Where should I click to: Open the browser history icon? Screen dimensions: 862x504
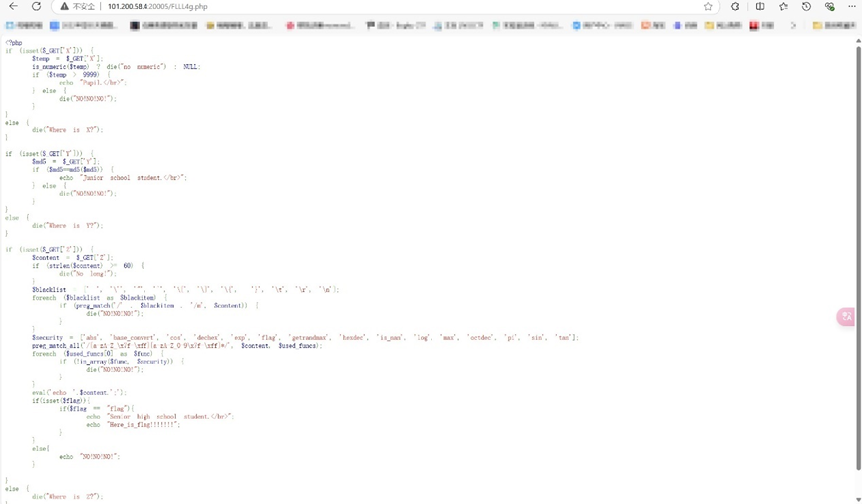807,6
